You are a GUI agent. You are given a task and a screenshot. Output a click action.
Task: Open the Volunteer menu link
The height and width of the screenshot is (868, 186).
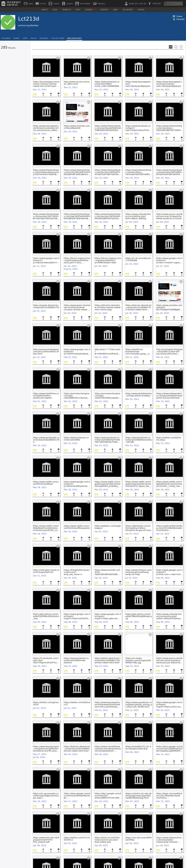[128, 10]
